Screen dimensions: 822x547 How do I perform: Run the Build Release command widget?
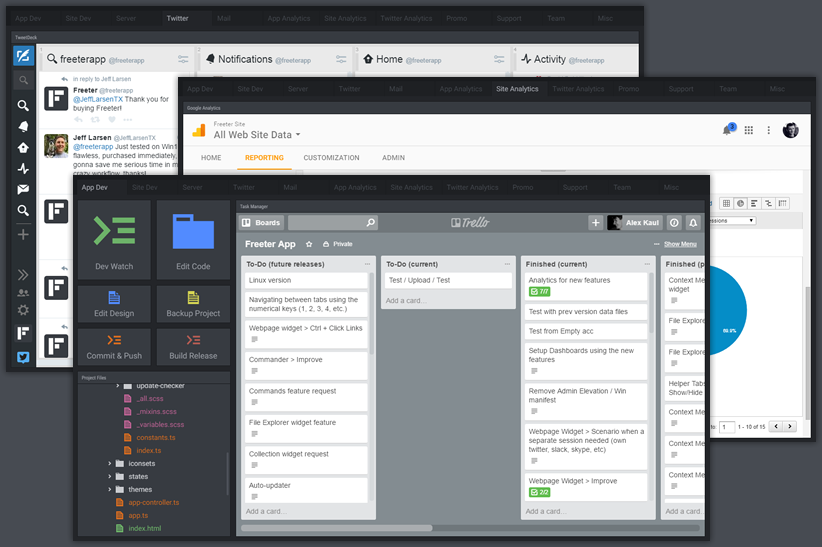pos(193,347)
